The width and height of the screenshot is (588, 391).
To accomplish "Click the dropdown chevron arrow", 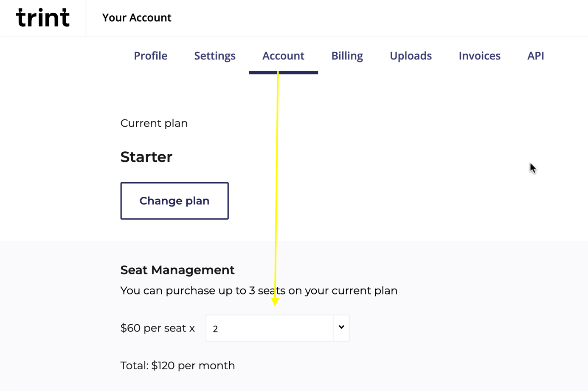I will [x=341, y=328].
